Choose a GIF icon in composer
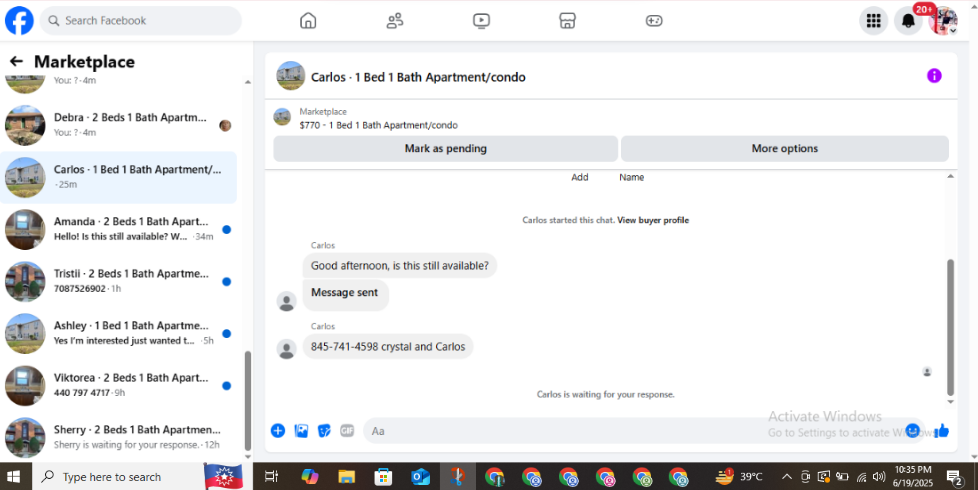The width and height of the screenshot is (978, 490). coord(347,431)
